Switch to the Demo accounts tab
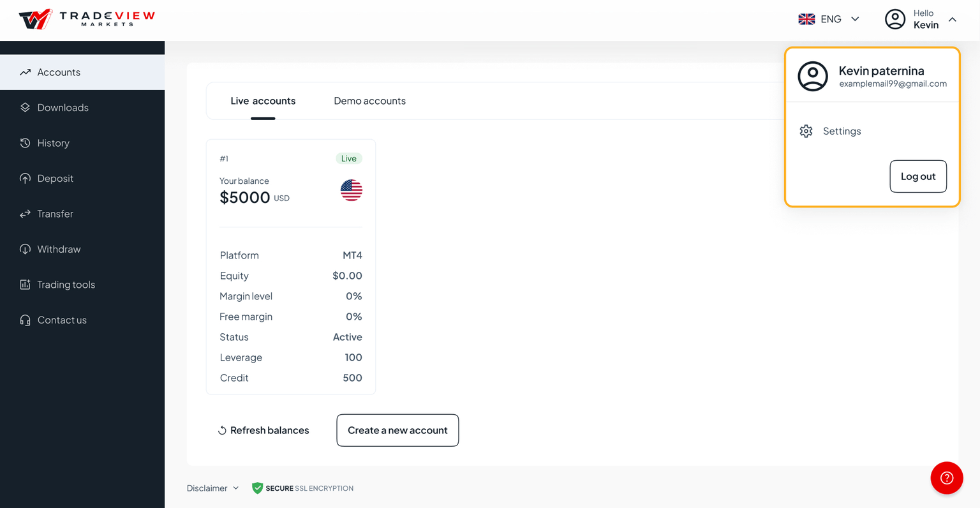This screenshot has width=980, height=508. pyautogui.click(x=369, y=101)
